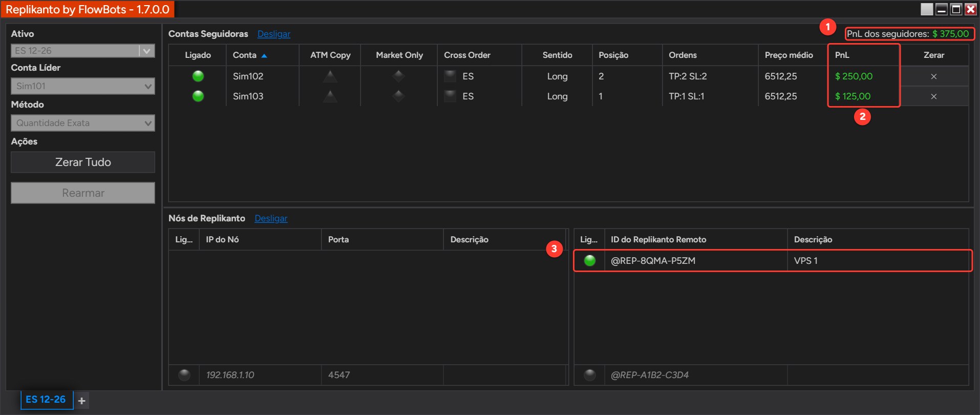Click the Zerar column header
Screen dimensions: 980x415
tap(934, 55)
